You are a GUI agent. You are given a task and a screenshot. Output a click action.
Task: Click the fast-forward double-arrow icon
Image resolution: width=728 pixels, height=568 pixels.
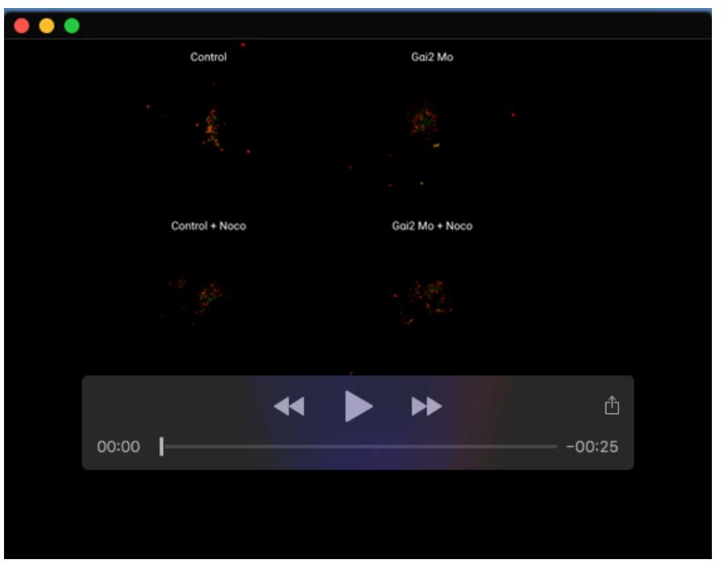point(427,407)
